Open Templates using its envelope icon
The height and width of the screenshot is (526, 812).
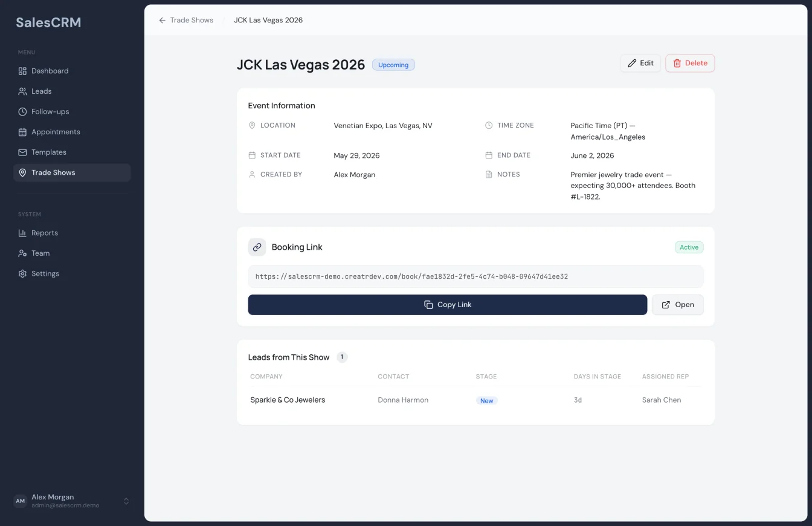pos(22,152)
